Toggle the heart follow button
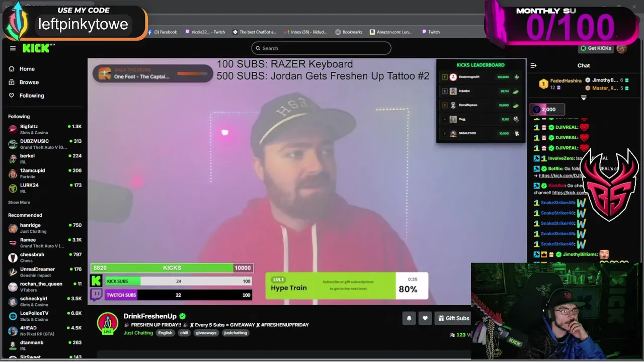The width and height of the screenshot is (644, 362). click(425, 318)
